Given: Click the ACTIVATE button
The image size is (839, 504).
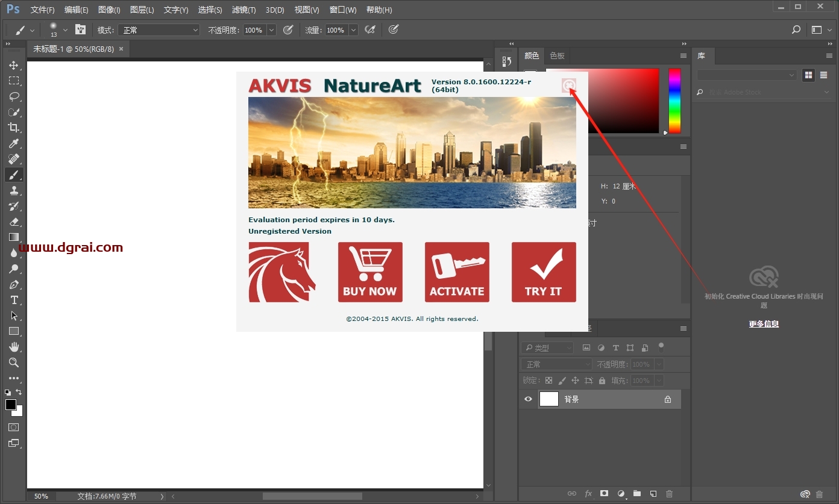Looking at the screenshot, I should 457,272.
